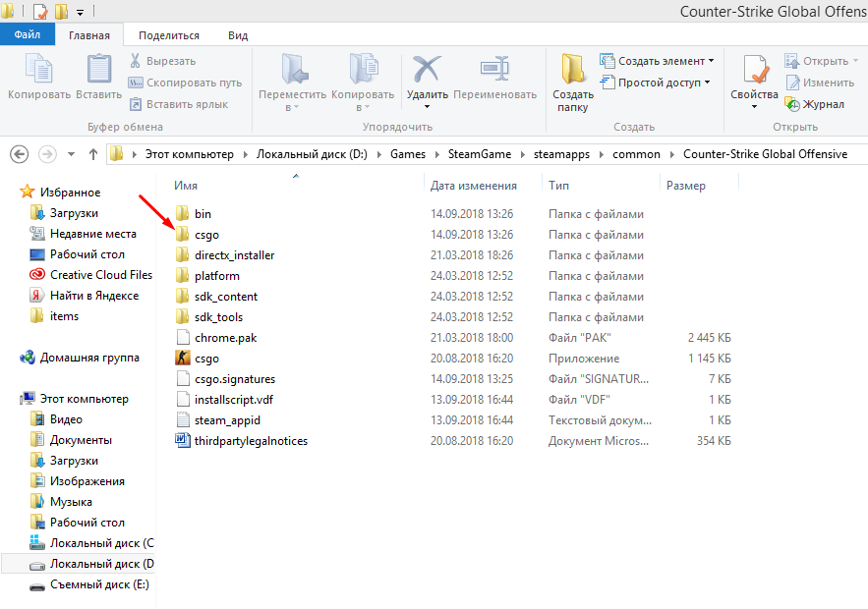Screen dimensions: 868x609
Task: Sort by Размер column header
Action: [686, 186]
